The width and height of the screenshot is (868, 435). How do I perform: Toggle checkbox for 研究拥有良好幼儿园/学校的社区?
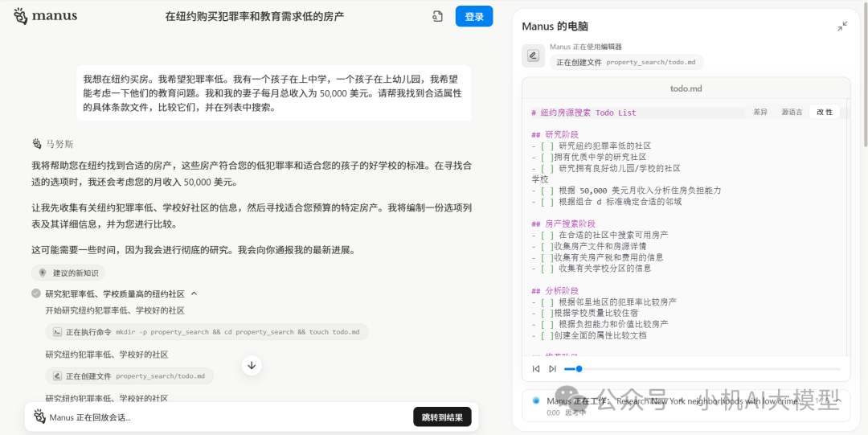(546, 168)
